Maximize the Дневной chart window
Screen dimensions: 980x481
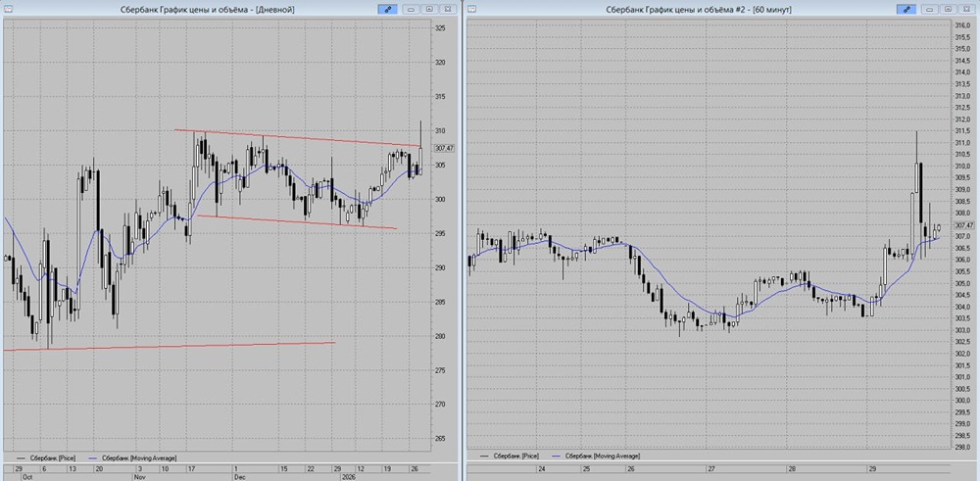point(430,10)
